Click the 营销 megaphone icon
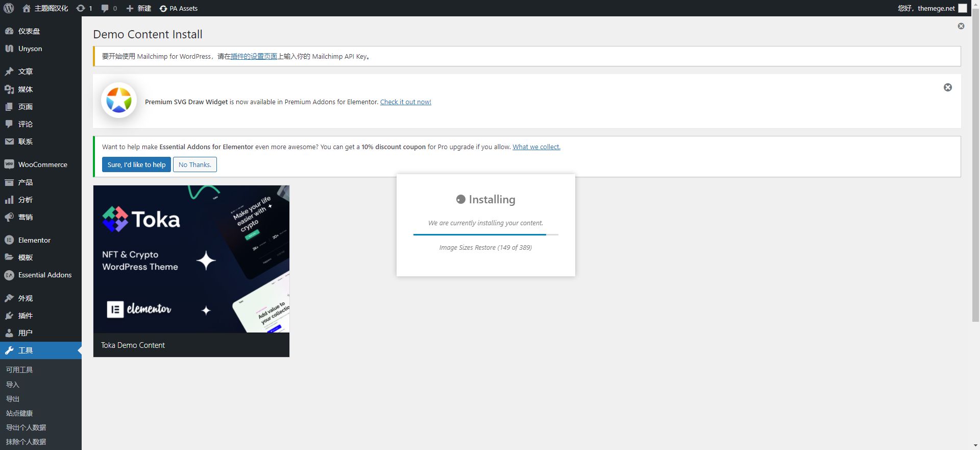 coord(9,217)
